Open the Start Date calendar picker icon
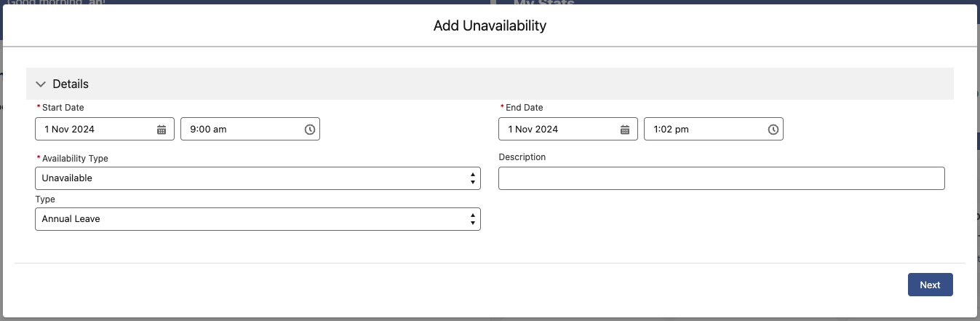Viewport: 980px width, 321px height. (162, 130)
